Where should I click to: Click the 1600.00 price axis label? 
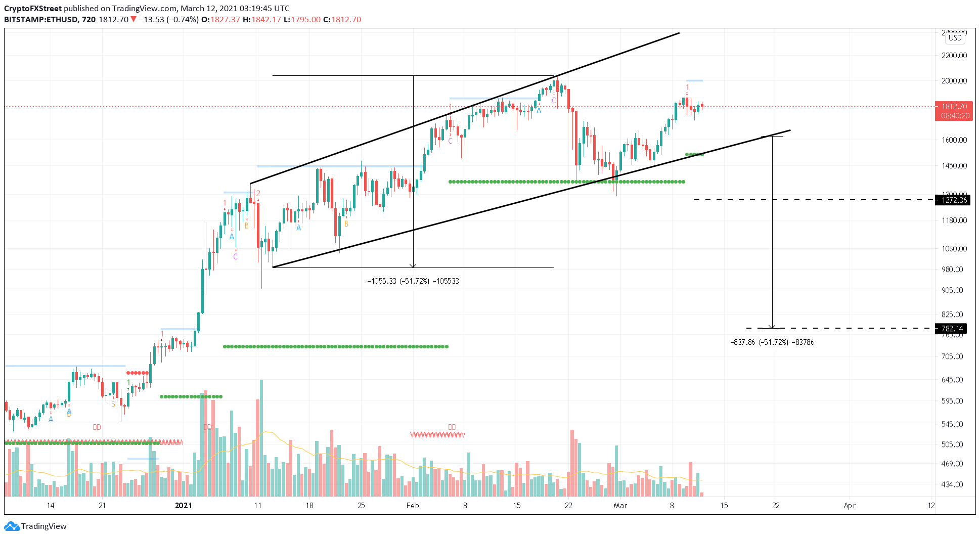[954, 140]
